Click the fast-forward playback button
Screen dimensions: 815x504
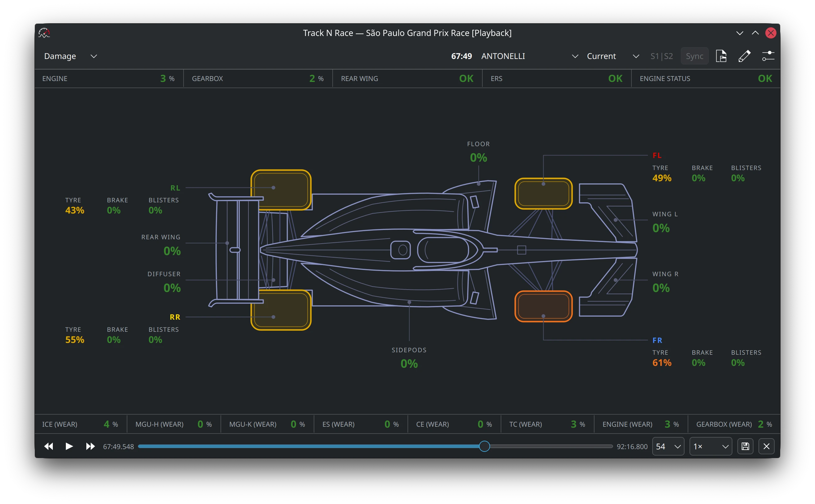[x=90, y=446]
